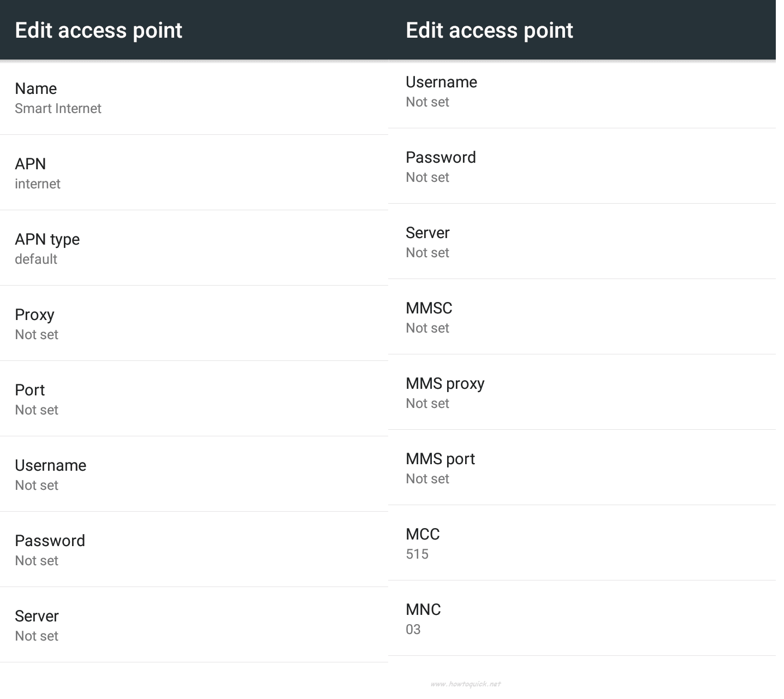The width and height of the screenshot is (784, 699).
Task: Tap Password setting in the left panel
Action: [x=194, y=550]
